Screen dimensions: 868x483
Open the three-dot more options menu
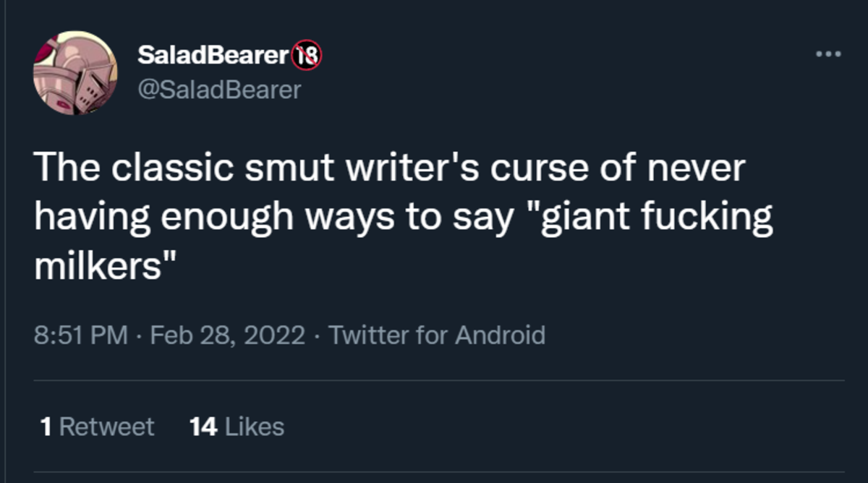(x=827, y=54)
